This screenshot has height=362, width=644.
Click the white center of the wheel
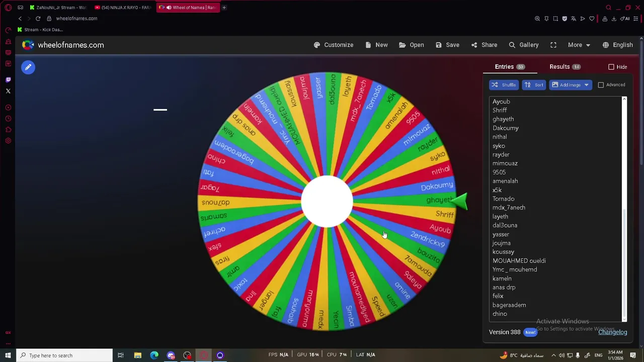(327, 202)
